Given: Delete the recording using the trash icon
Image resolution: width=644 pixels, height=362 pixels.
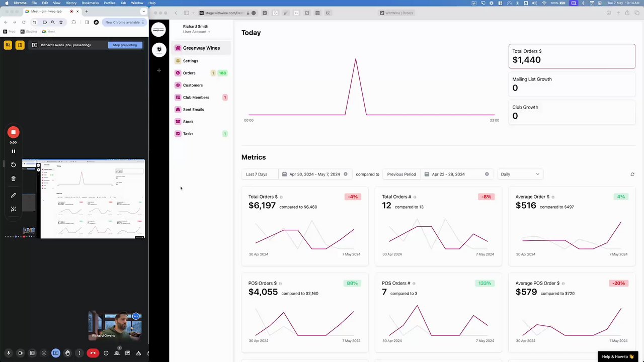Looking at the screenshot, I should coord(14,178).
